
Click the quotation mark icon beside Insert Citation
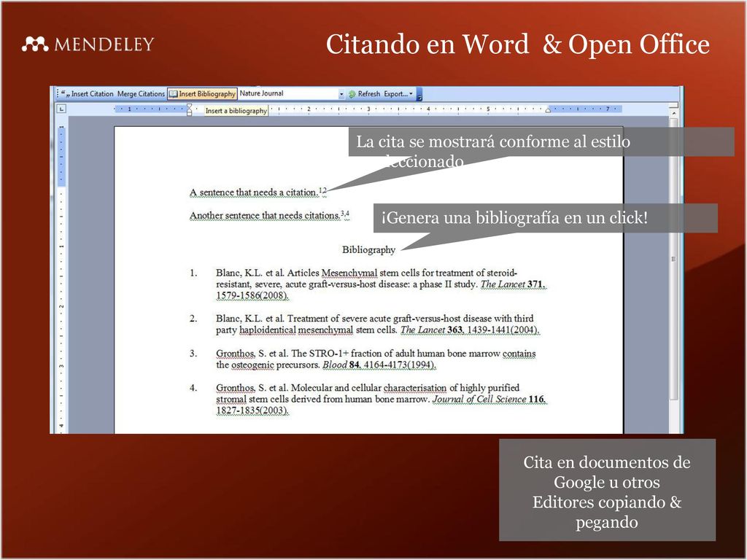pyautogui.click(x=65, y=94)
